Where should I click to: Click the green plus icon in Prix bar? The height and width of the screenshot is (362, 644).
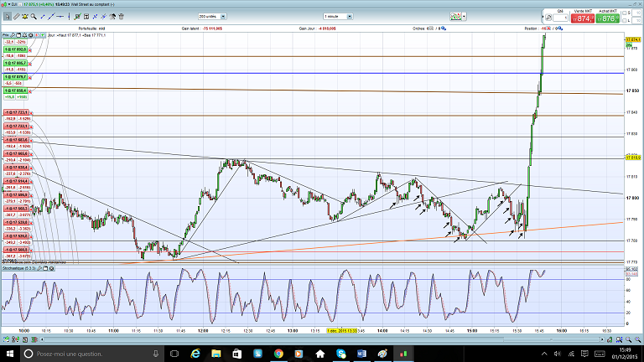[42, 35]
